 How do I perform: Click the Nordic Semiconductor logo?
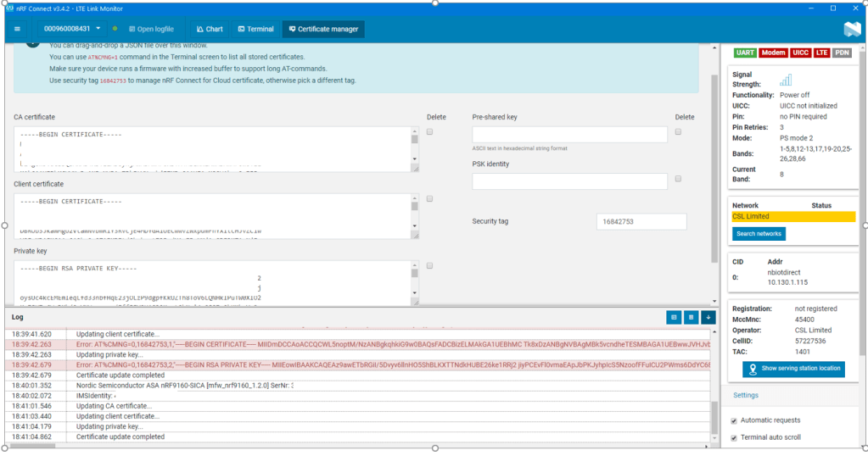click(851, 29)
